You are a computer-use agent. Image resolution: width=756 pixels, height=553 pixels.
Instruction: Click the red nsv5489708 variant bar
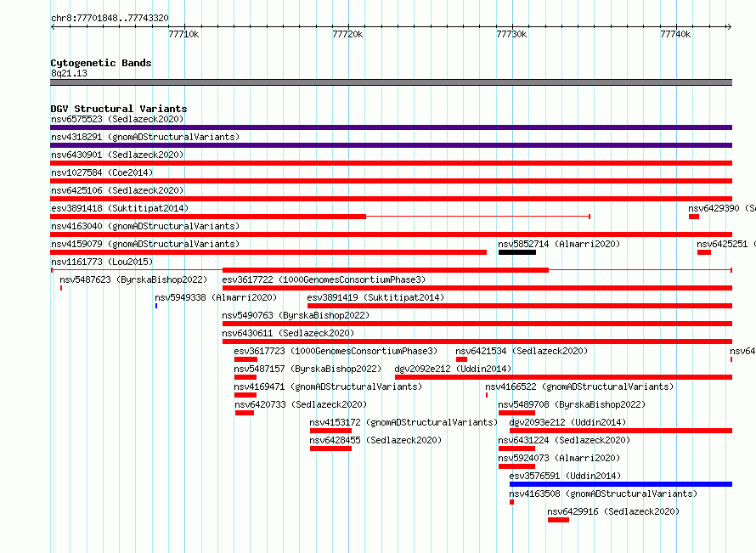click(516, 413)
